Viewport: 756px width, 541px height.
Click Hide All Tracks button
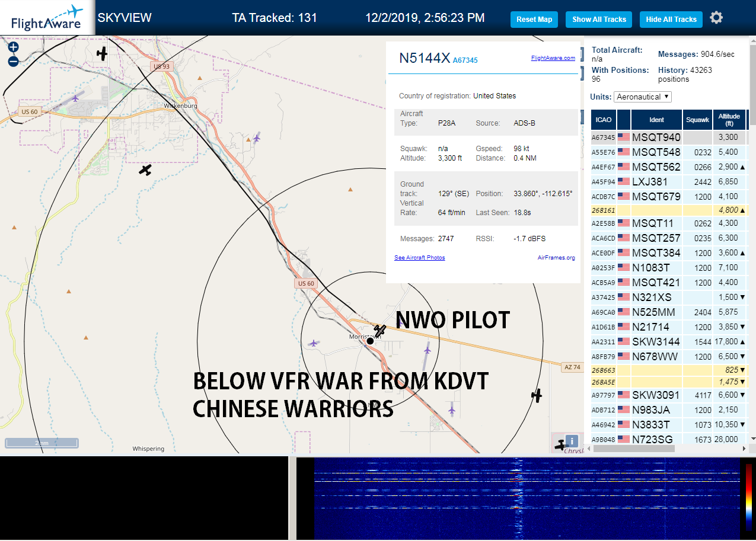pyautogui.click(x=671, y=20)
